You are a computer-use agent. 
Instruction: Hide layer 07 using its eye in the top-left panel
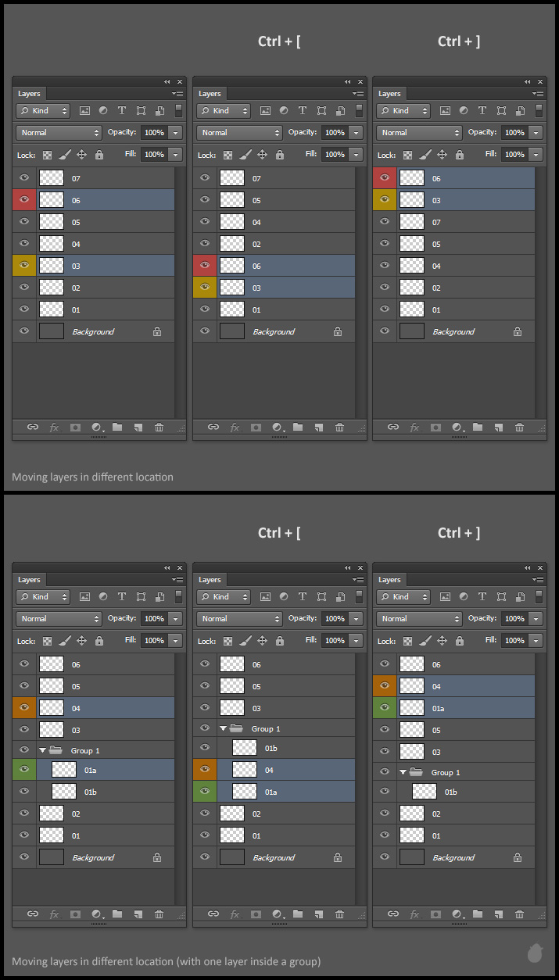[24, 178]
